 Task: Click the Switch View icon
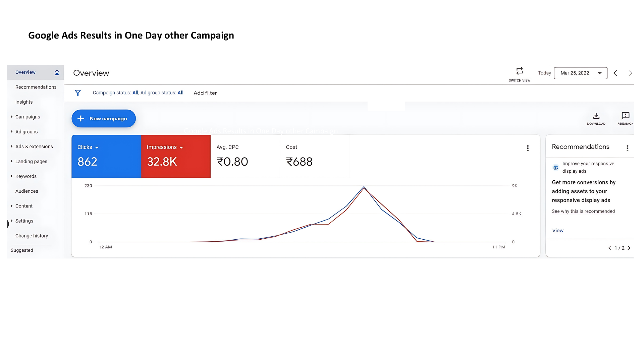click(x=519, y=71)
